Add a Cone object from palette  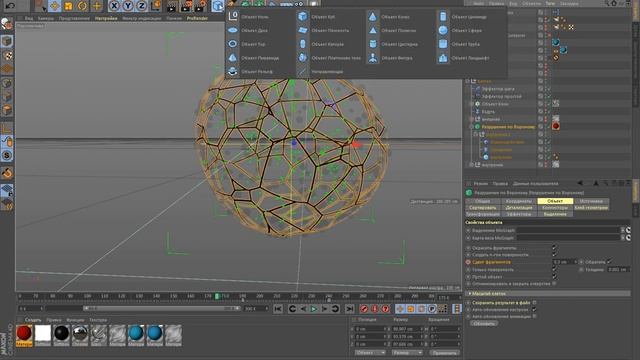tap(390, 17)
